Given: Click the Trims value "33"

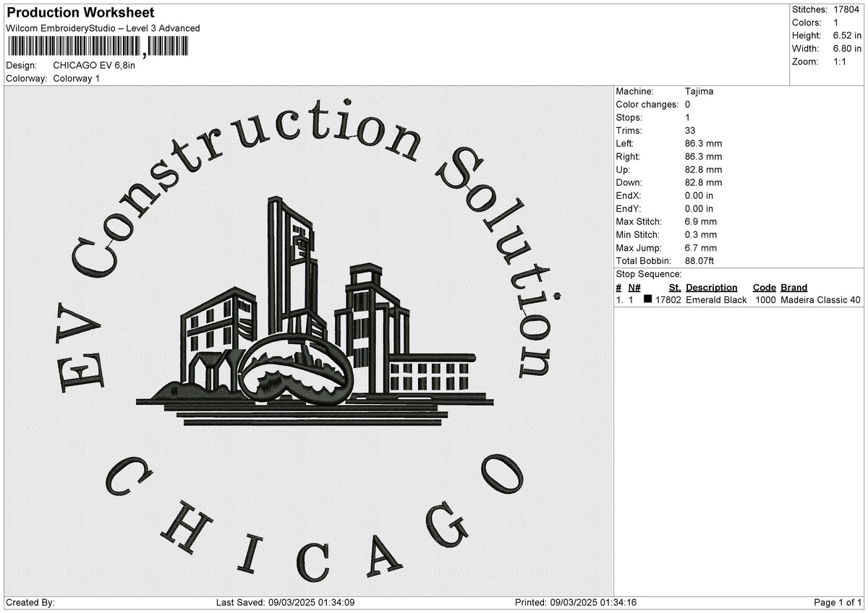Looking at the screenshot, I should [x=690, y=131].
